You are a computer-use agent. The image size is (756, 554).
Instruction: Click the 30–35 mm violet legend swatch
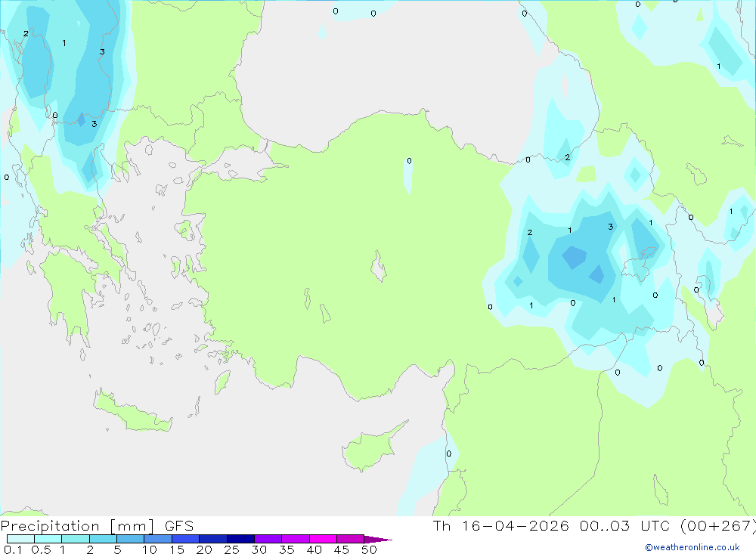pos(268,539)
